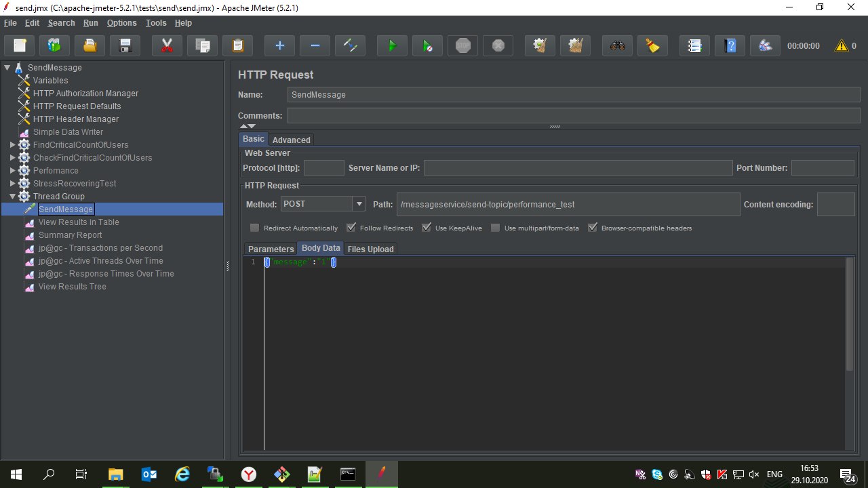Open the Templates icon in toolbar
Image resolution: width=868 pixels, height=488 pixels.
point(55,46)
